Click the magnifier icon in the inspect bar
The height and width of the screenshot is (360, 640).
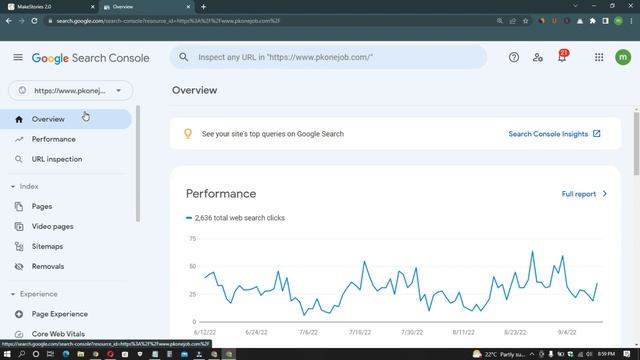pos(184,57)
